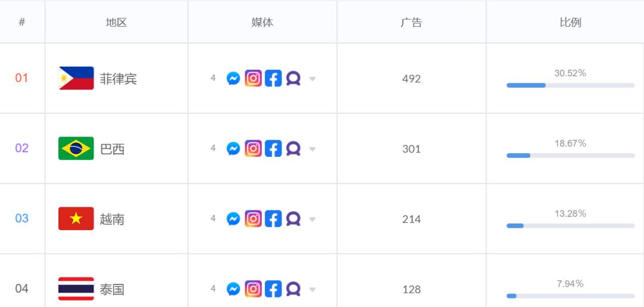Click the Facebook icon in Thailand row
The height and width of the screenshot is (307, 644).
tap(273, 289)
